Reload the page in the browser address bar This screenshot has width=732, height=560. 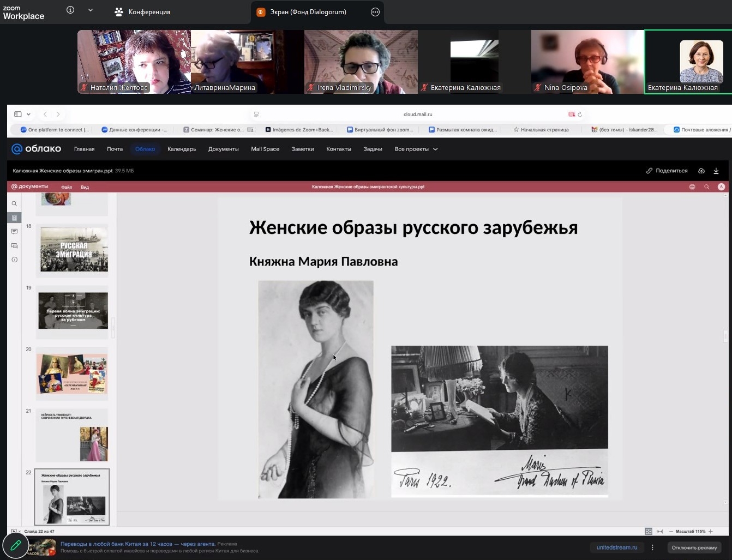tap(580, 115)
